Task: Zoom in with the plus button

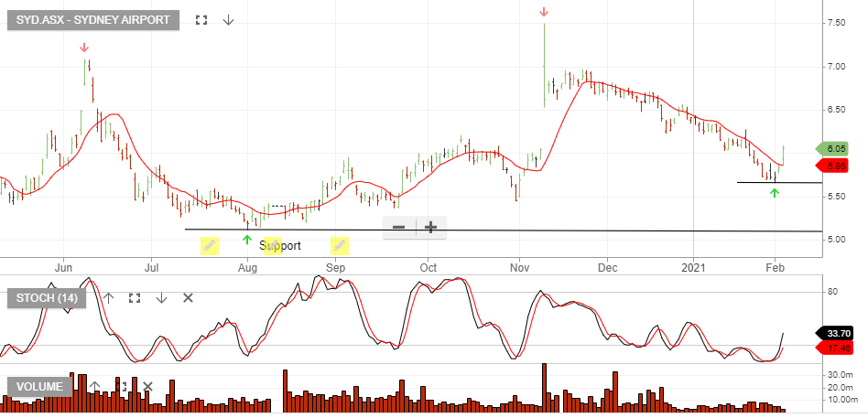Action: [430, 227]
